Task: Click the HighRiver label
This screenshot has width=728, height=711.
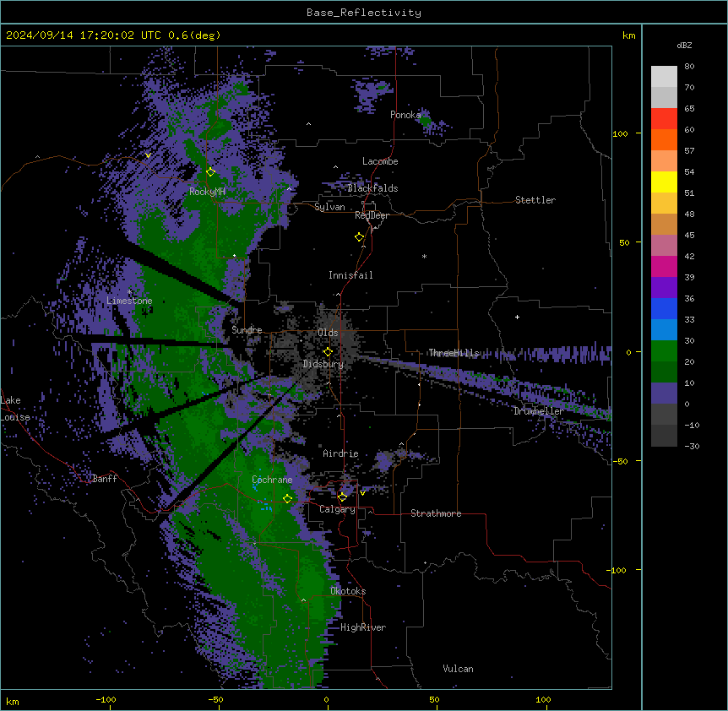Action: click(x=363, y=627)
